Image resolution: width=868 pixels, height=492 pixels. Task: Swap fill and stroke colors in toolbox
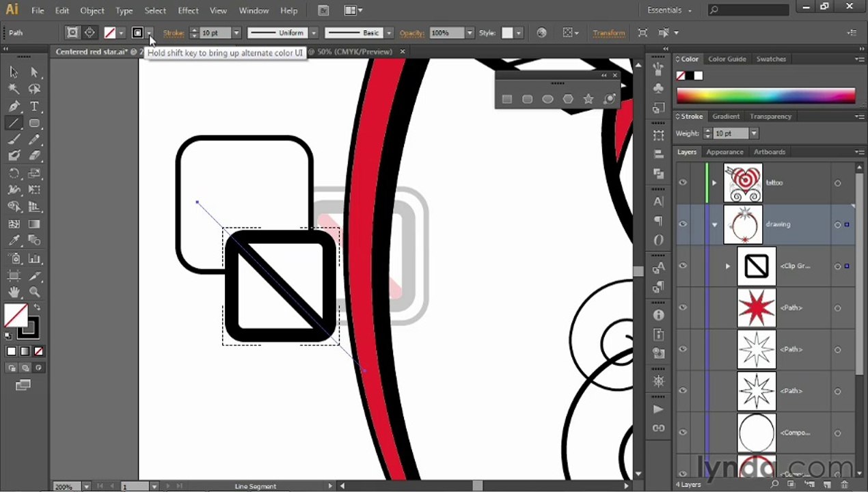pos(38,308)
